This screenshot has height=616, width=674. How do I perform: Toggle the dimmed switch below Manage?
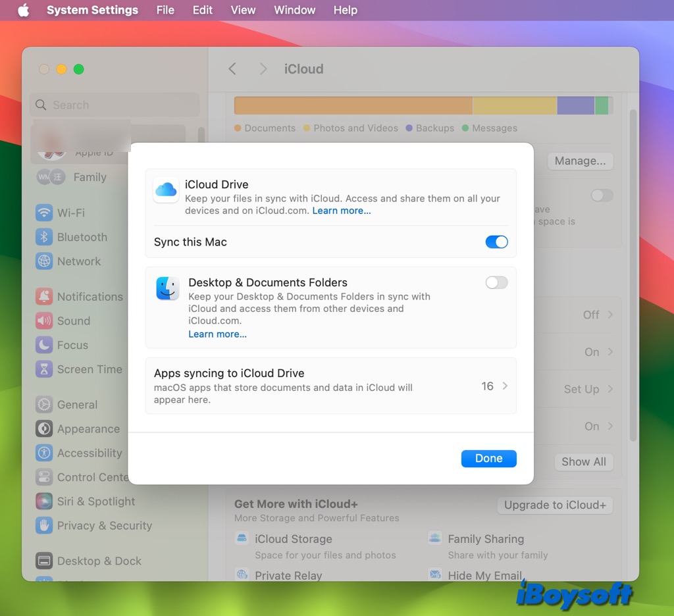[x=602, y=195]
